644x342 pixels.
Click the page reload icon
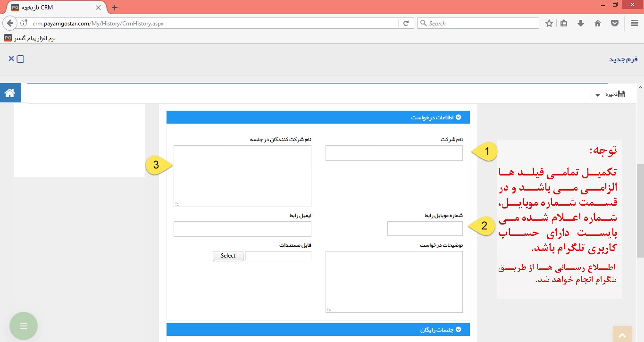tap(406, 23)
